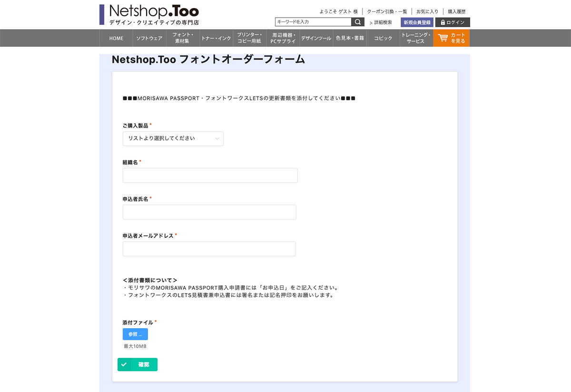The height and width of the screenshot is (392, 571).
Task: Click the Netshop.Too logo
Action: (x=149, y=14)
